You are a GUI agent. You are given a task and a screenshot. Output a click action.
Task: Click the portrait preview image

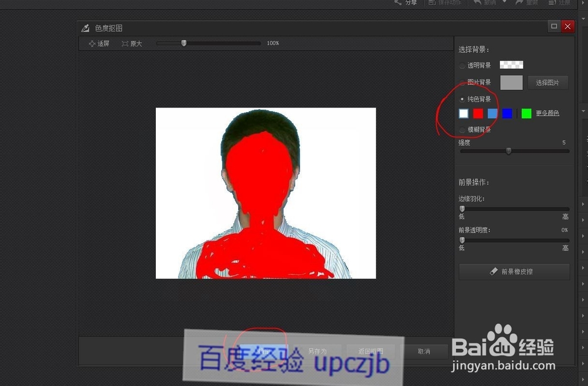[x=266, y=193]
